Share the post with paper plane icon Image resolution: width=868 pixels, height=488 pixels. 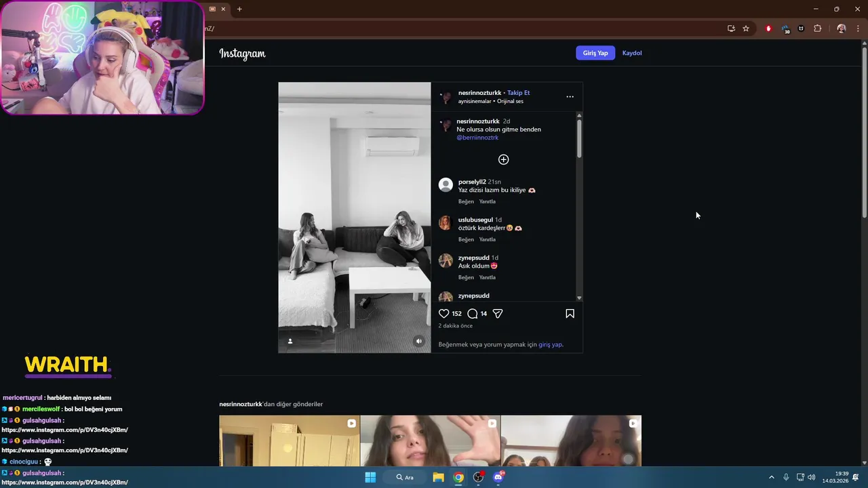498,314
